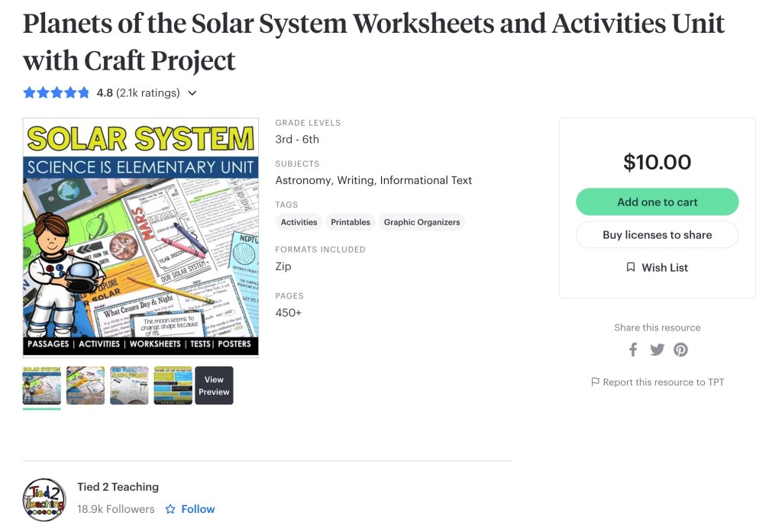Click the main Solar System cover image
The image size is (782, 532).
(141, 237)
